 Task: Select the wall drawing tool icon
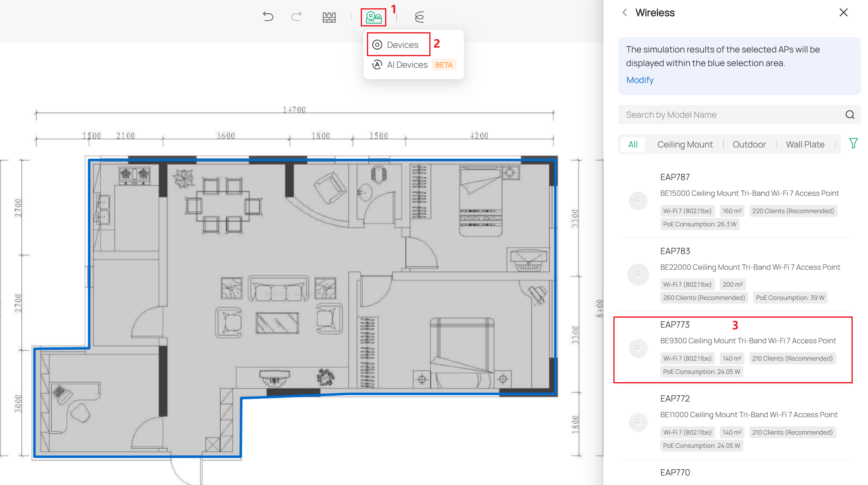tap(329, 17)
